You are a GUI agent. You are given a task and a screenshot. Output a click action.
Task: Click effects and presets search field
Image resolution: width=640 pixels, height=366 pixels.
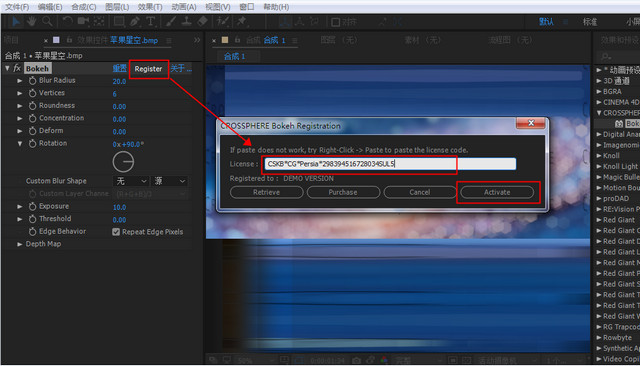point(618,56)
